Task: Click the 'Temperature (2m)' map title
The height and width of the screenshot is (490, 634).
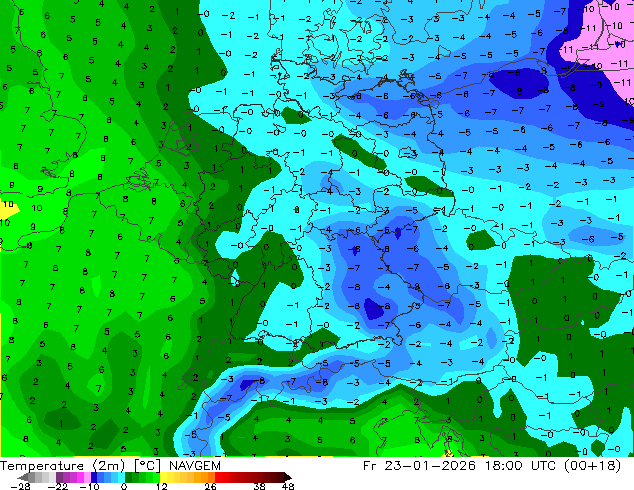Action: [x=62, y=466]
